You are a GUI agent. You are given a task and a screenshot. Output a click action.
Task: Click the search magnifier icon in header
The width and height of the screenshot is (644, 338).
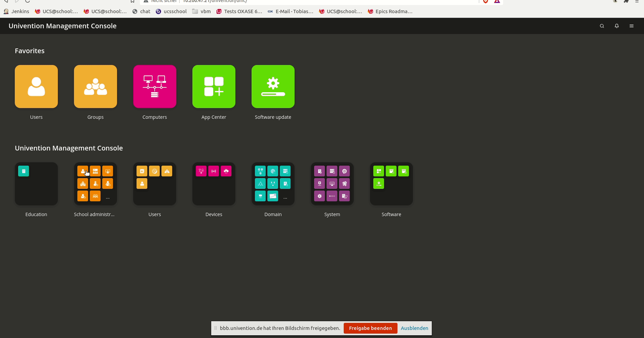pyautogui.click(x=602, y=26)
